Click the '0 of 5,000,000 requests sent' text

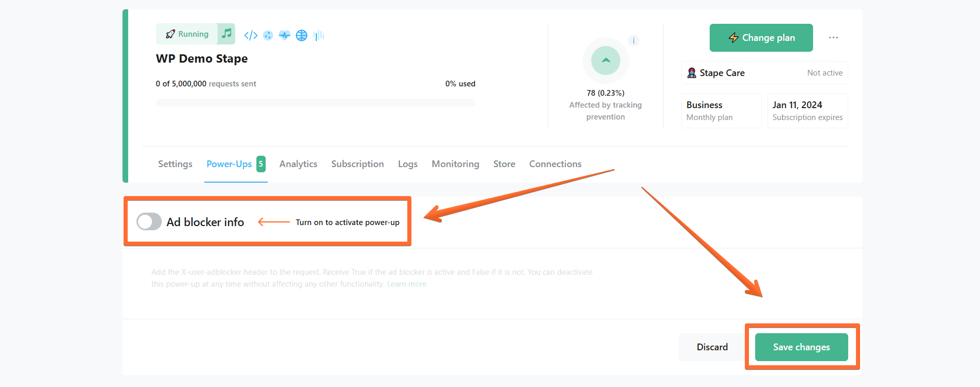(206, 84)
